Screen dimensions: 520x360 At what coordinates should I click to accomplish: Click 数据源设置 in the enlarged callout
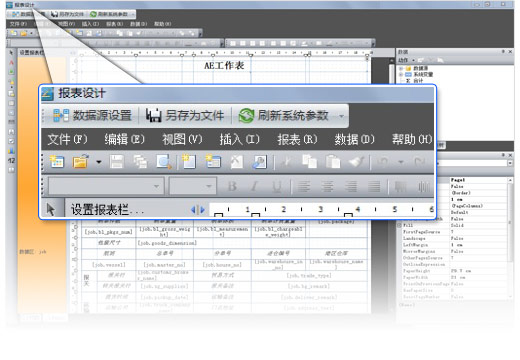(x=92, y=115)
